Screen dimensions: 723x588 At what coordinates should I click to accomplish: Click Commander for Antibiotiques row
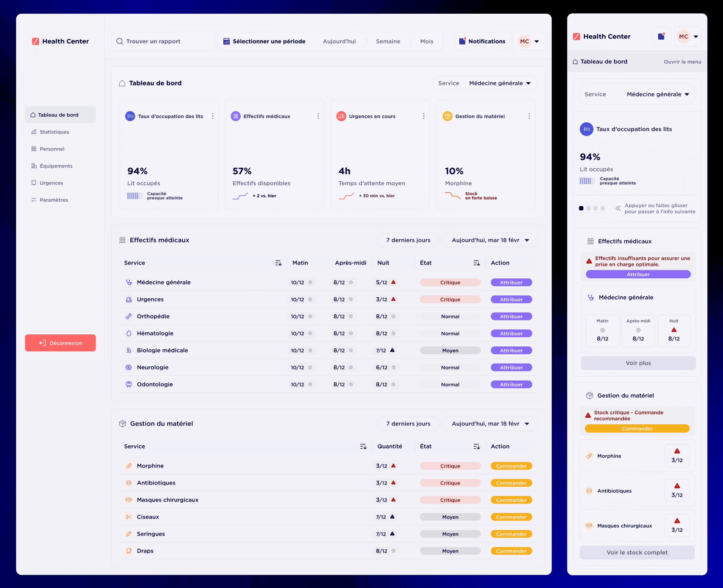click(x=511, y=483)
